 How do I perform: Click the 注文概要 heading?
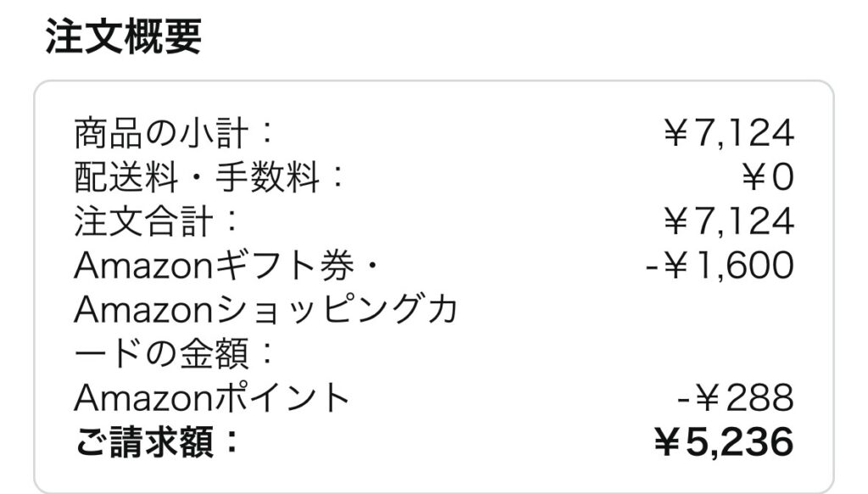tap(123, 36)
